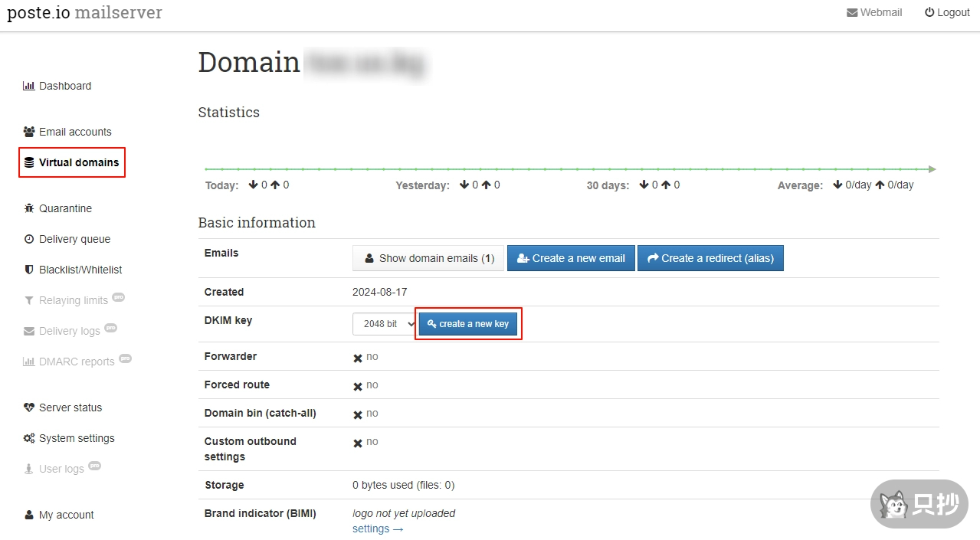
Task: Navigate to Virtual domains in the sidebar
Action: (x=77, y=162)
